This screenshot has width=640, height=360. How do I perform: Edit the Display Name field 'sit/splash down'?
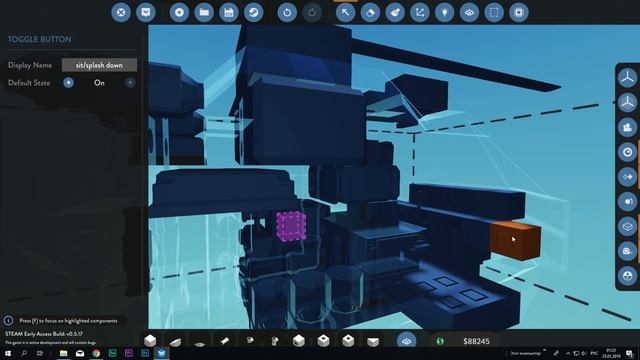click(99, 65)
